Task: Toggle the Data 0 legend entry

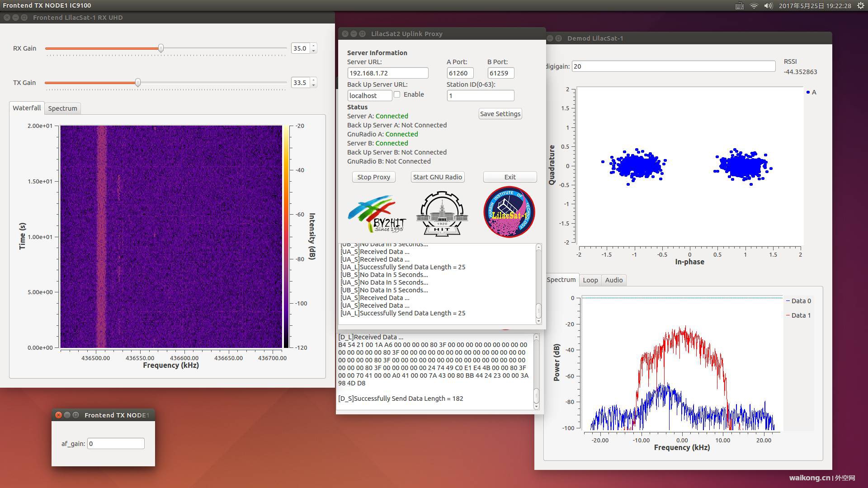Action: point(798,301)
